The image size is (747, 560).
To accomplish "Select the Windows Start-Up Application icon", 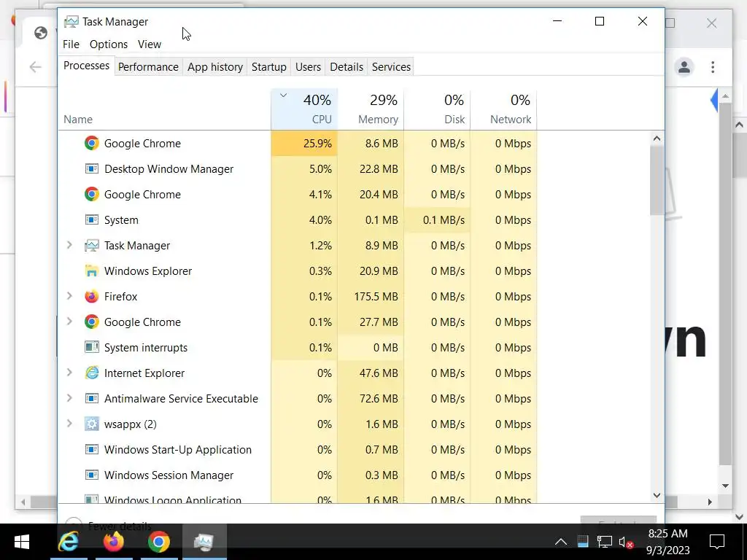I will 91,449.
